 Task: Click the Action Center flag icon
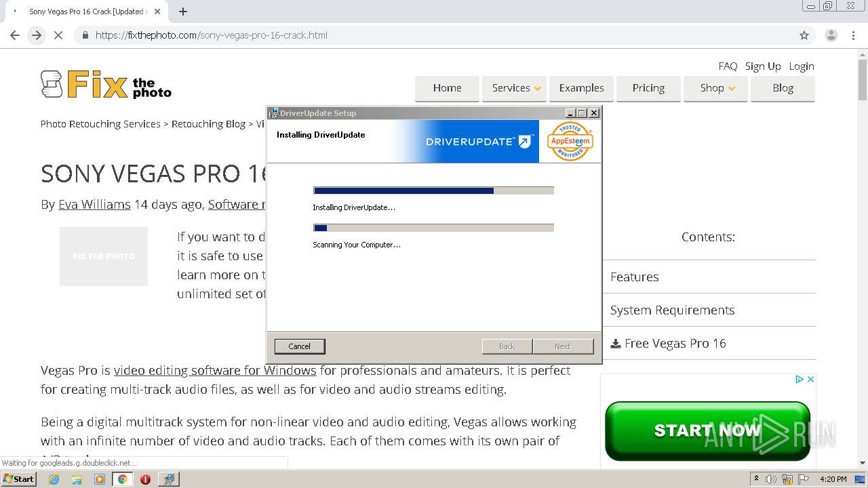[x=802, y=479]
